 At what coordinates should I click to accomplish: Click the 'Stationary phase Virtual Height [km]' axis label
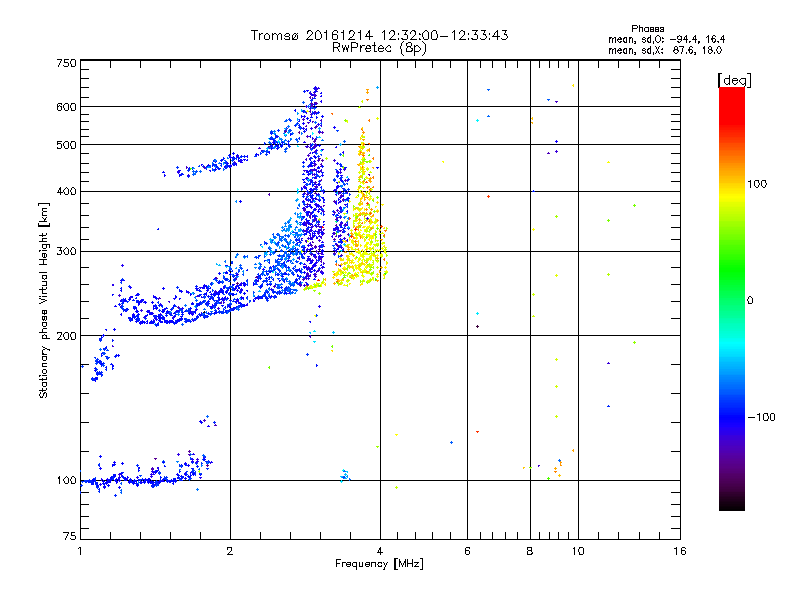[x=43, y=300]
